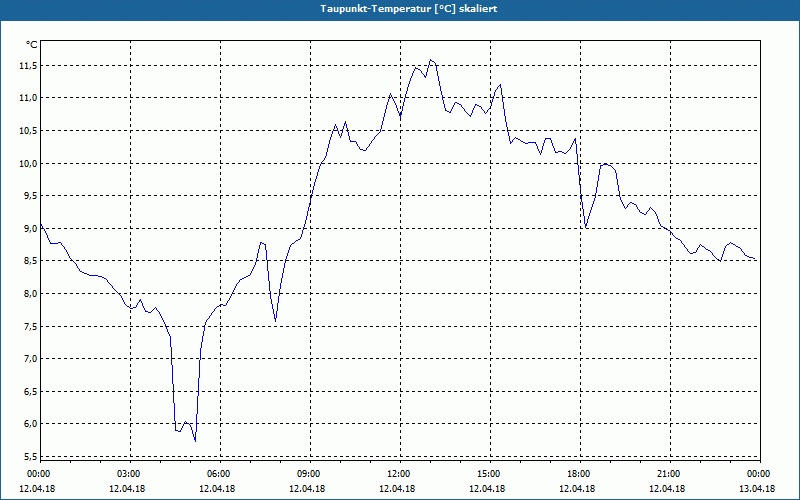The image size is (800, 500).
Task: Select the 9,0 y-axis value
Action: pyautogui.click(x=30, y=229)
